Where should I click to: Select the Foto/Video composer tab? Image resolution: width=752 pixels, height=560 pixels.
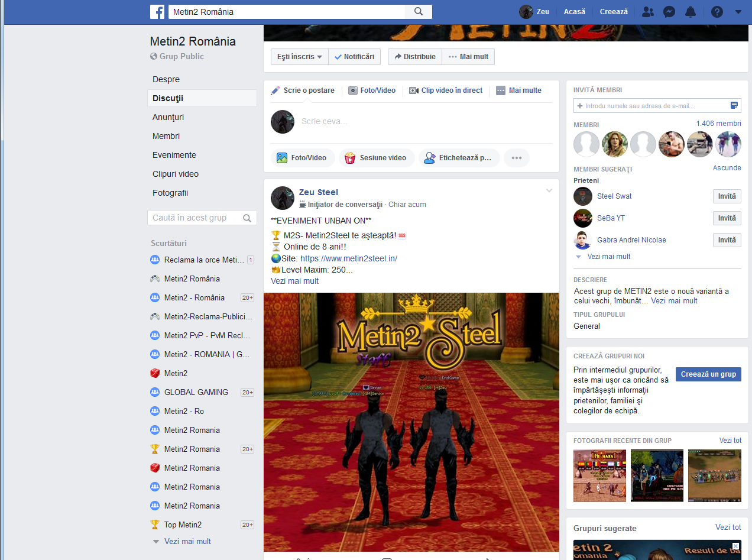point(372,90)
